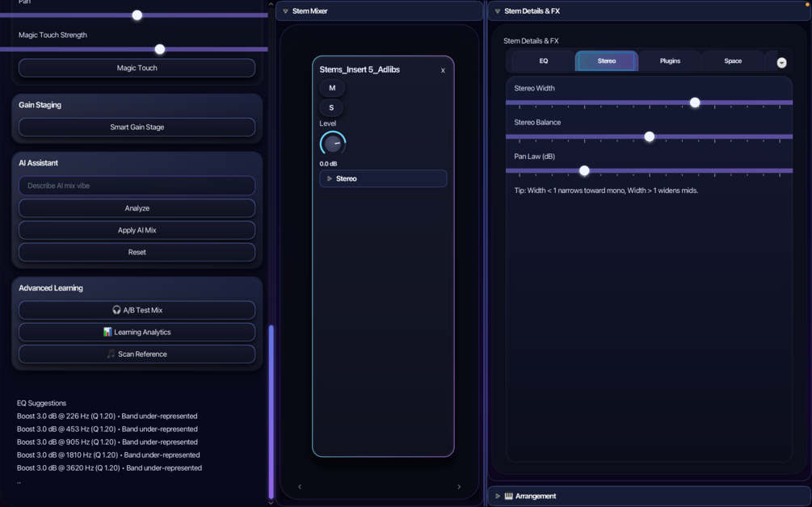Click the piano keys icon beside Arrangement

[x=508, y=497]
